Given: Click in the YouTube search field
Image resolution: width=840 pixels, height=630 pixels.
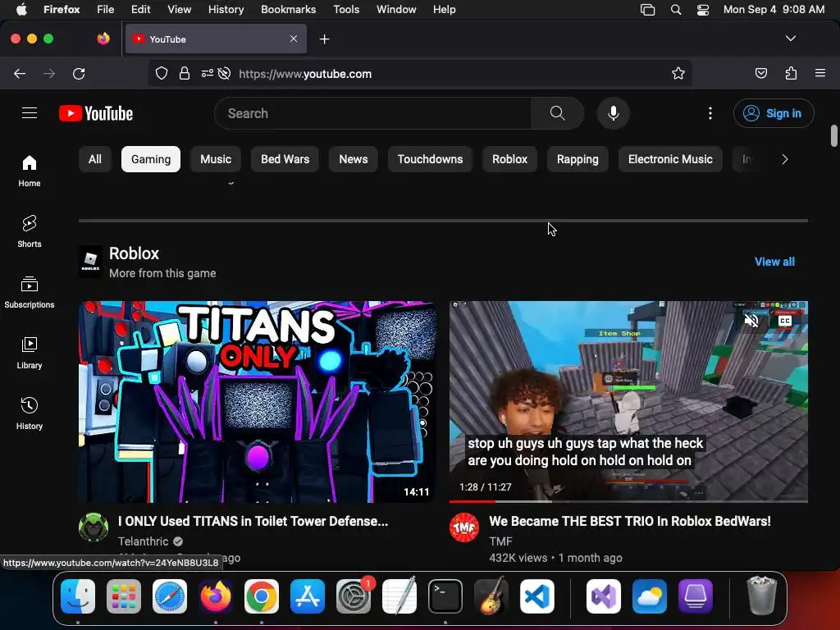Looking at the screenshot, I should point(373,113).
